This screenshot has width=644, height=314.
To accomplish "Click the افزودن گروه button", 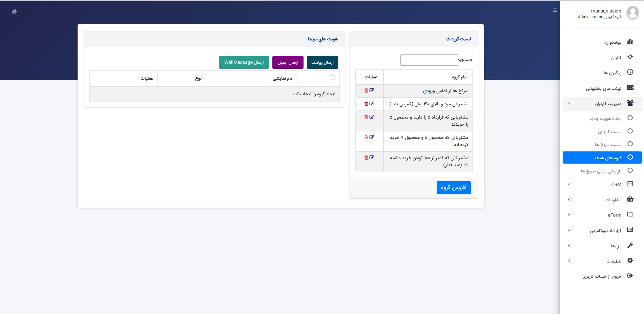I will (453, 188).
